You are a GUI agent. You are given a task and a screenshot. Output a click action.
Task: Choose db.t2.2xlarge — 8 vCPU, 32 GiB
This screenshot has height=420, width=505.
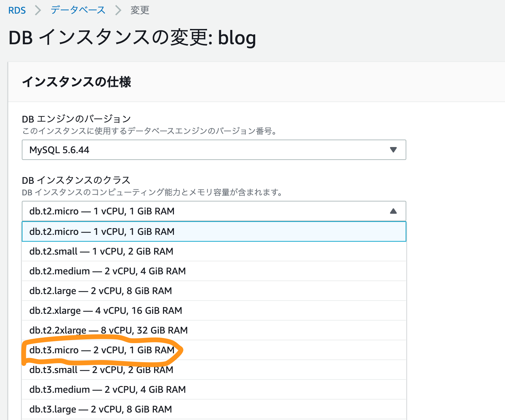pos(214,330)
